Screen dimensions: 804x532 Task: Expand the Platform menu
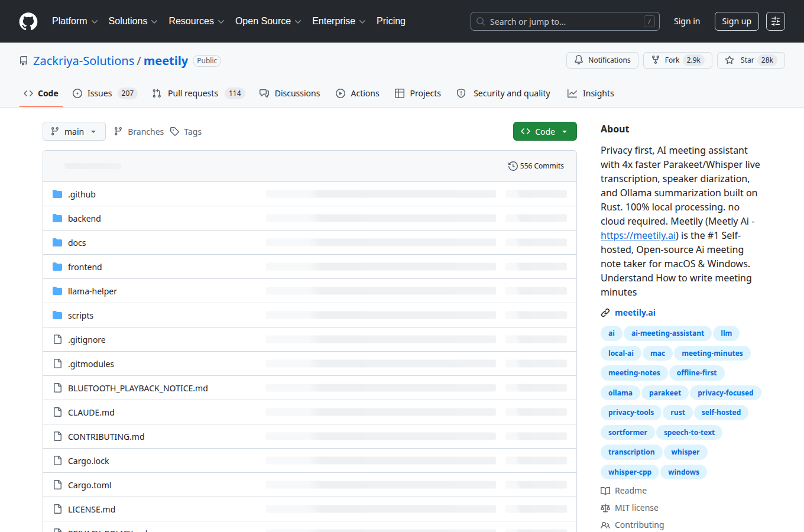point(74,21)
